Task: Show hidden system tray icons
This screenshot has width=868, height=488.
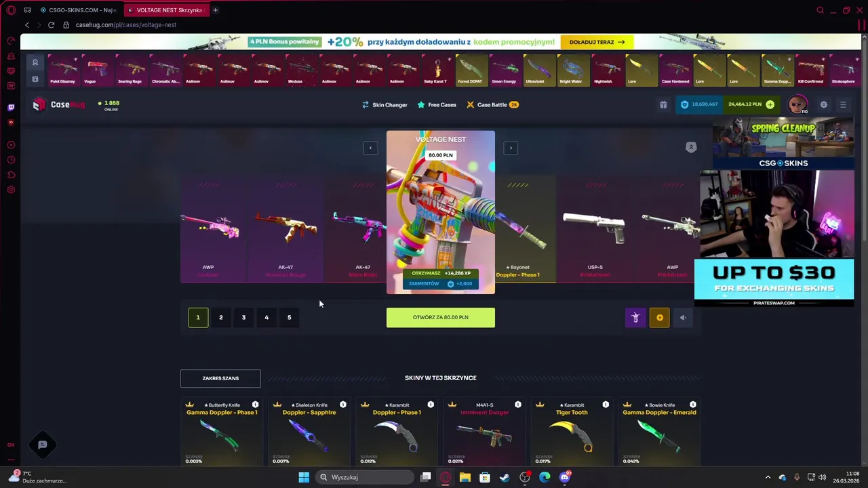Action: [x=768, y=477]
